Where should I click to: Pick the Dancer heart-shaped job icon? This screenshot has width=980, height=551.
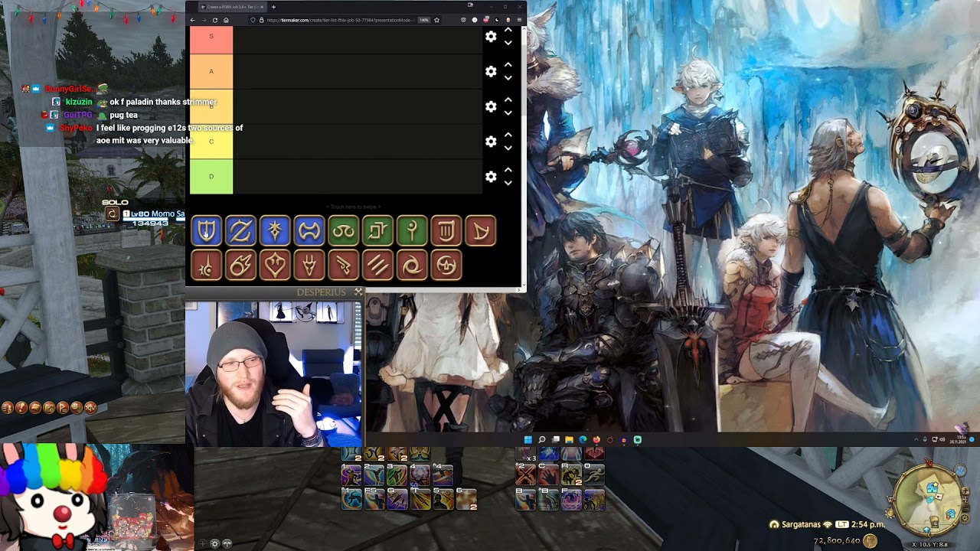pyautogui.click(x=275, y=266)
